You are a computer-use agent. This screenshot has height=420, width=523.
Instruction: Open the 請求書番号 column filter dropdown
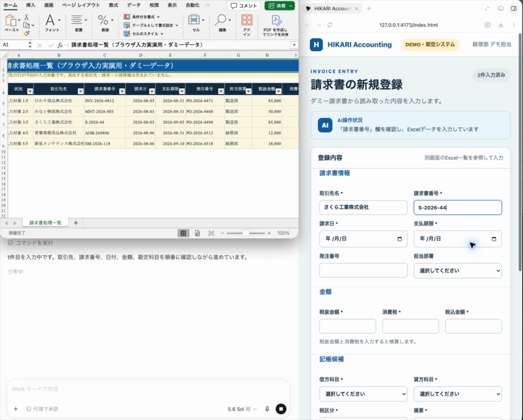(x=122, y=91)
